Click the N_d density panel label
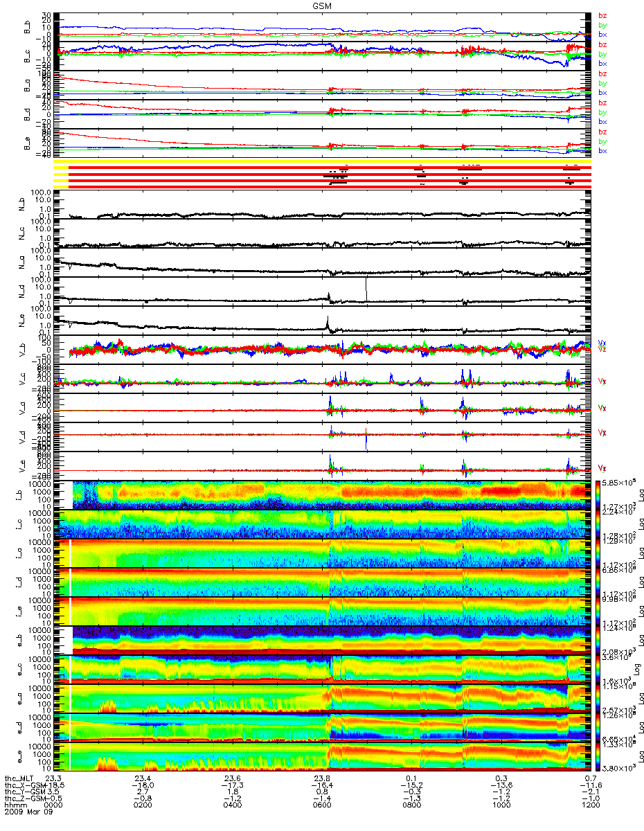Viewport: 644px width, 831px height. (20, 292)
